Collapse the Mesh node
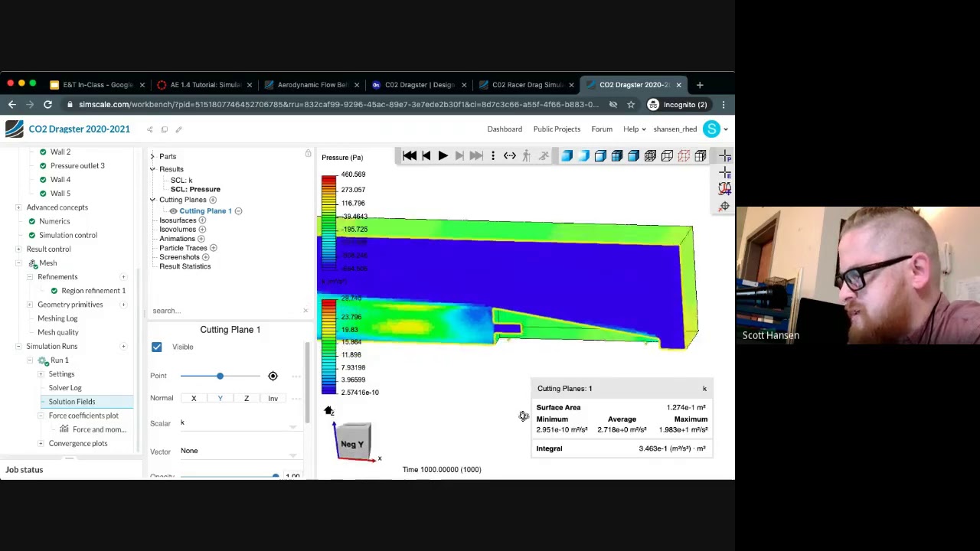This screenshot has height=551, width=980. pos(18,263)
